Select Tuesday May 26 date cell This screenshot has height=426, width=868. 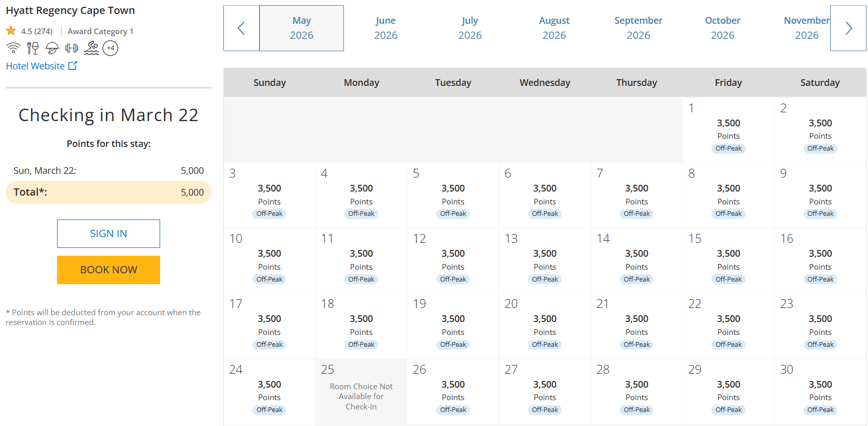coord(453,392)
